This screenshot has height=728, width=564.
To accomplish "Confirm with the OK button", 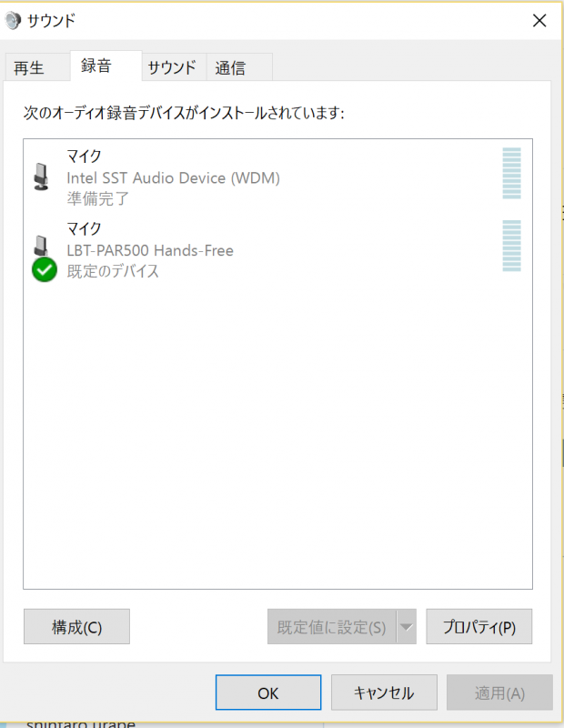I will click(x=268, y=693).
